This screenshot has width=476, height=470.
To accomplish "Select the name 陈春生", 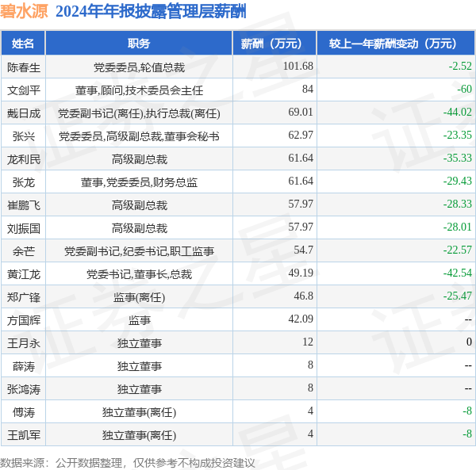I will tap(24, 67).
